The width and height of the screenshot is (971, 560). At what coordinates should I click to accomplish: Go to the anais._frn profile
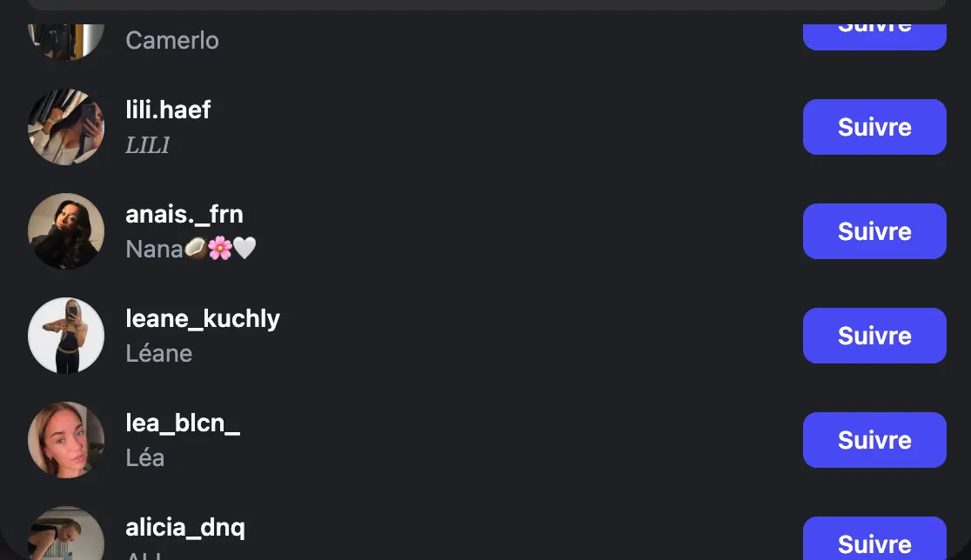[184, 215]
